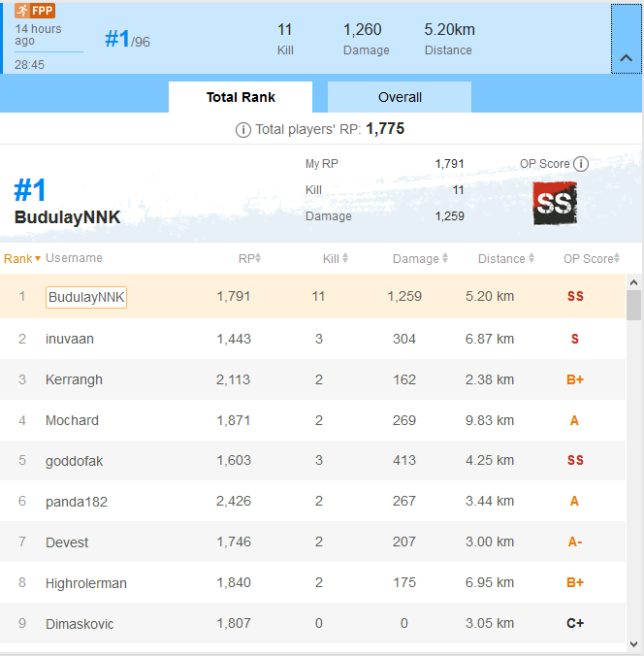Open goddofak's player profile
The height and width of the screenshot is (656, 644).
pos(74,461)
